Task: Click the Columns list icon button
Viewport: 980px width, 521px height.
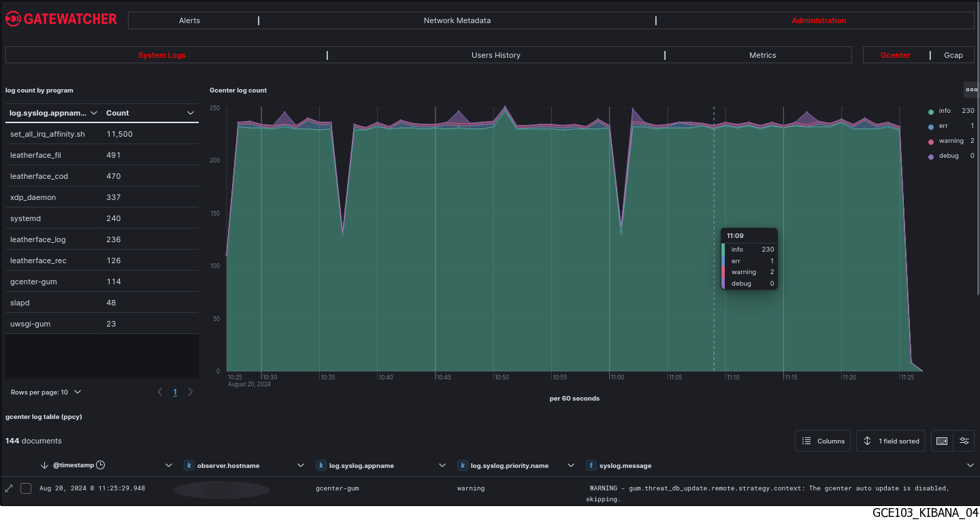Action: tap(823, 441)
